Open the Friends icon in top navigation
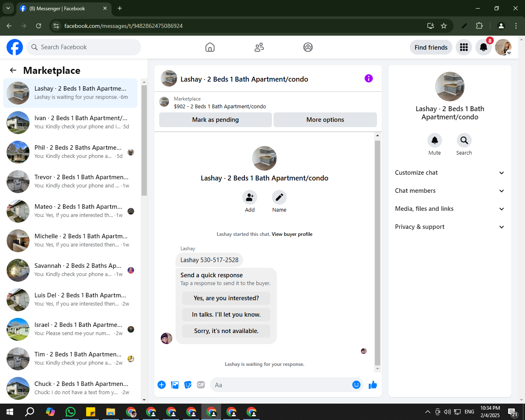This screenshot has width=525, height=420. pyautogui.click(x=259, y=47)
